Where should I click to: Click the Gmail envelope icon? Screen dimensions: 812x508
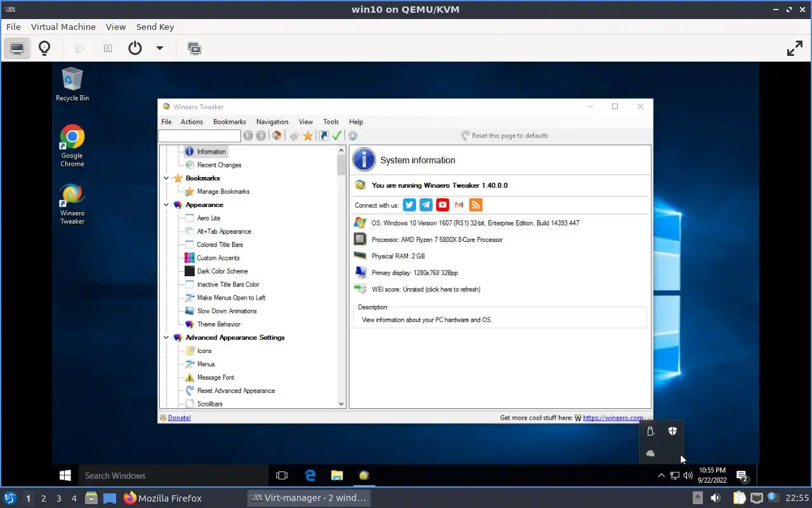[x=459, y=205]
